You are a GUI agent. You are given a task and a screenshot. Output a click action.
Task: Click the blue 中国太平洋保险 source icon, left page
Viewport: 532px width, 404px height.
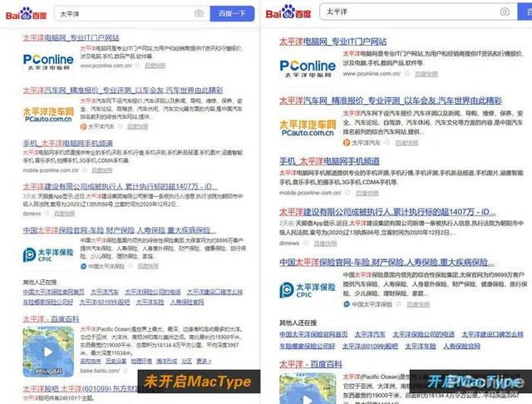(x=83, y=266)
